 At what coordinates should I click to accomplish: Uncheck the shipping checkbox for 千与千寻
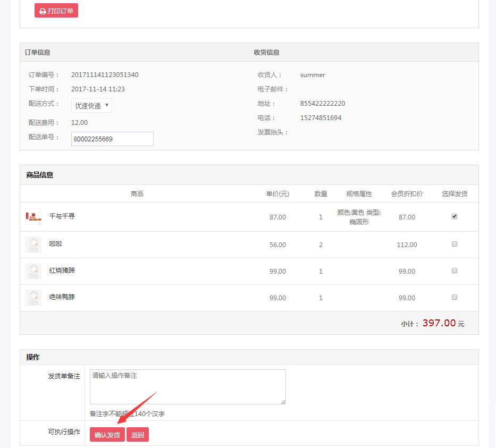click(455, 216)
